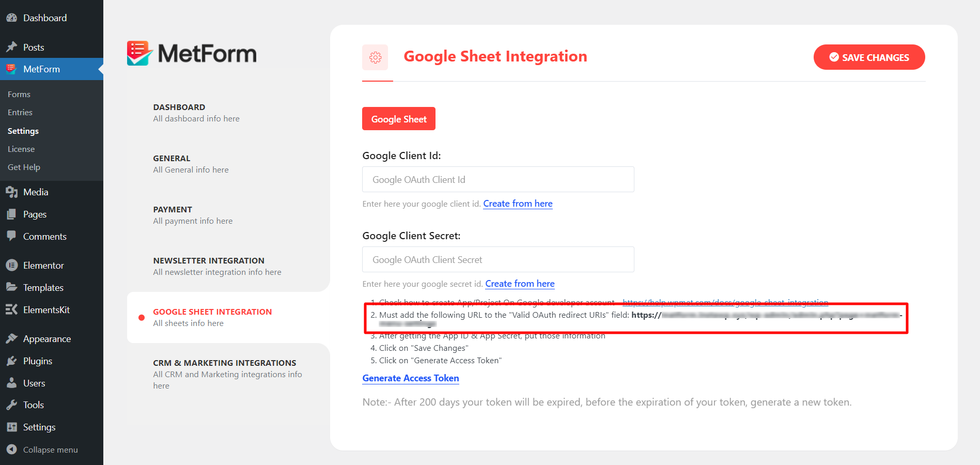Click the Comments bubble icon

tap(11, 236)
